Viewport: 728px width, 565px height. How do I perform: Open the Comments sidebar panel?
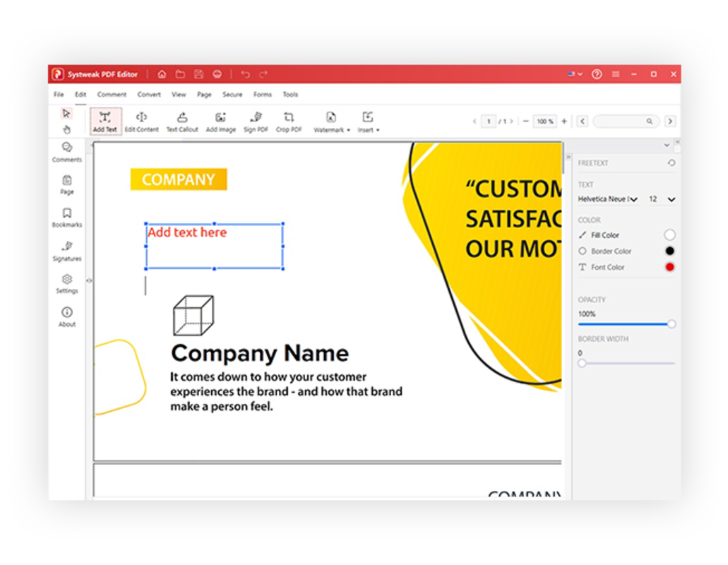[67, 152]
